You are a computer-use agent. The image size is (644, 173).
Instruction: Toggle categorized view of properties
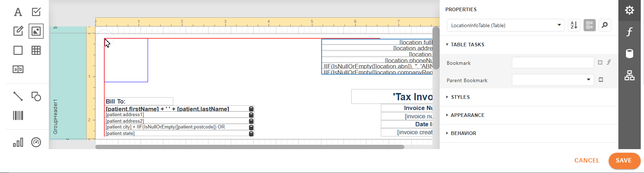(589, 25)
